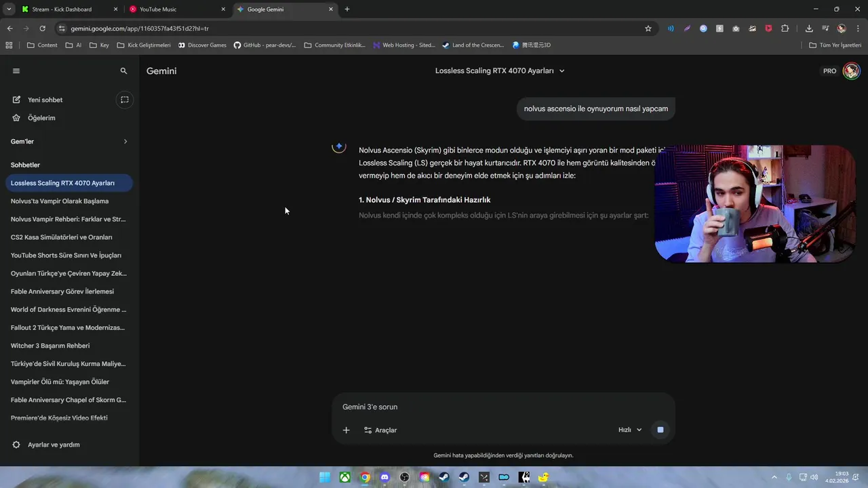Open Web Hosting bookmark
The height and width of the screenshot is (488, 868).
[404, 45]
